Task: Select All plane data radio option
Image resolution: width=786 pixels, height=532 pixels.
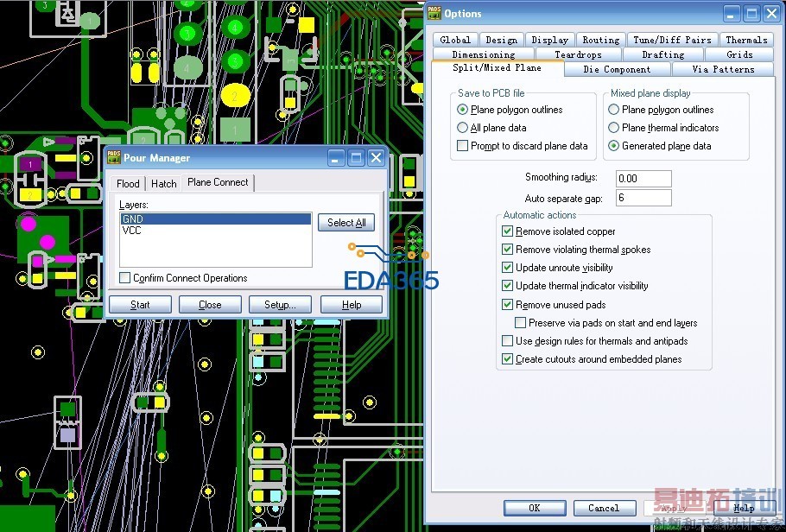Action: pos(463,128)
